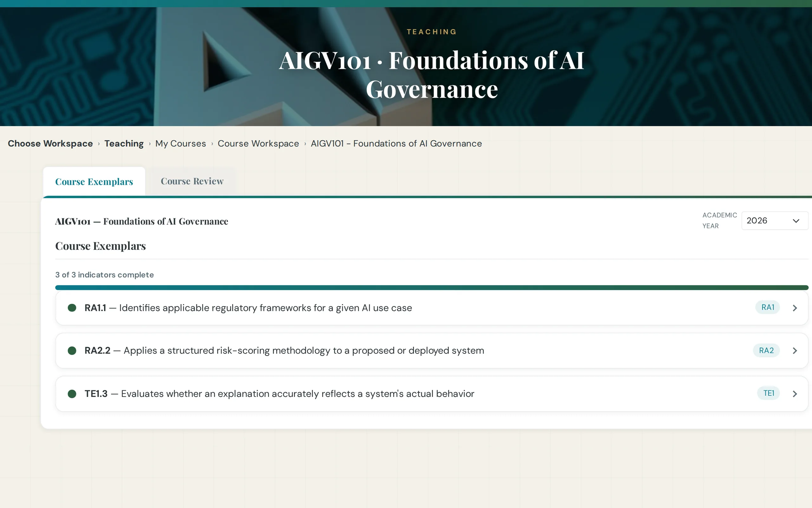Screen dimensions: 812x508
Task: Click the banner title Foundations of AI Governance
Action: pos(431,75)
